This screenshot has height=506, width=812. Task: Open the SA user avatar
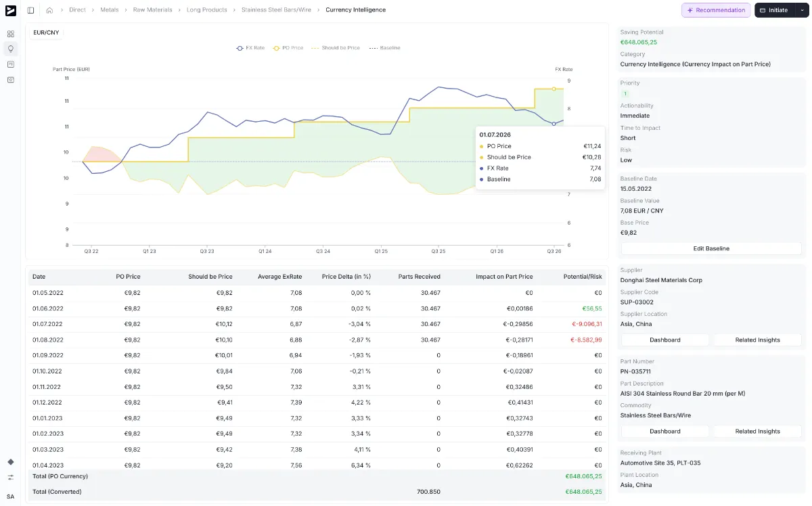[x=10, y=497]
